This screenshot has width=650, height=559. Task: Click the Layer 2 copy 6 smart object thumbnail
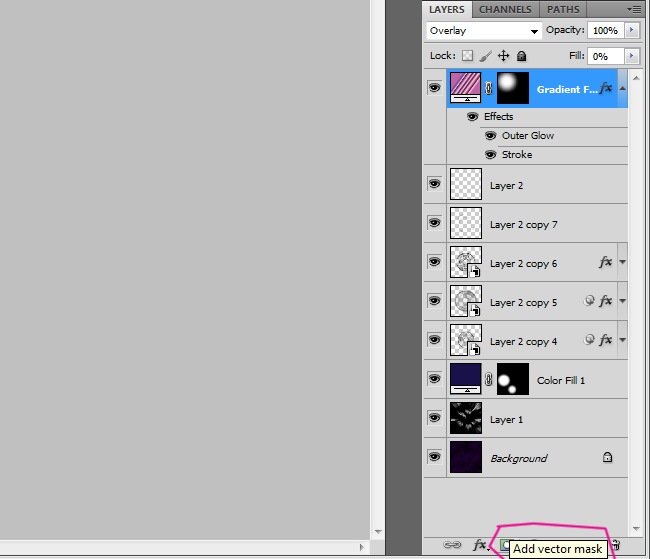466,262
